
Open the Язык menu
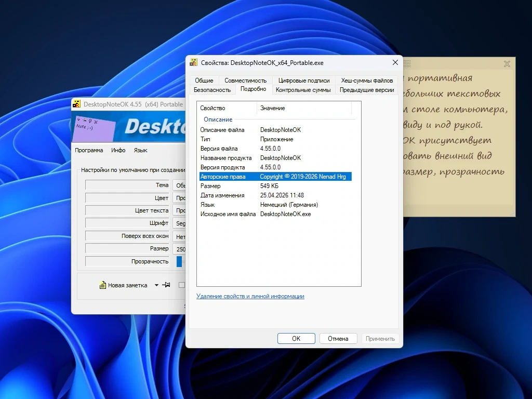140,150
